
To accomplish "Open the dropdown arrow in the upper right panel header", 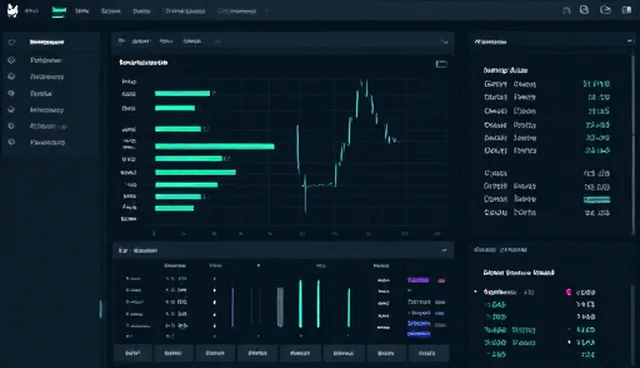I will click(x=629, y=41).
